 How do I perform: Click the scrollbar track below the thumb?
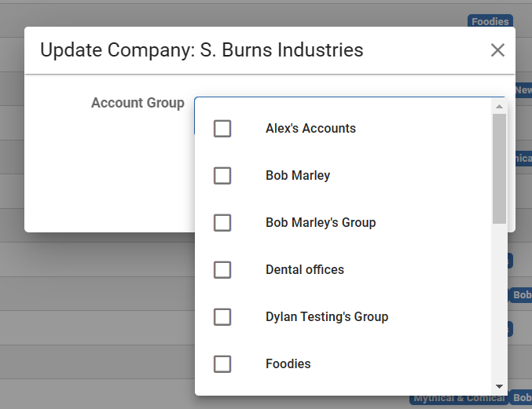coord(499,306)
